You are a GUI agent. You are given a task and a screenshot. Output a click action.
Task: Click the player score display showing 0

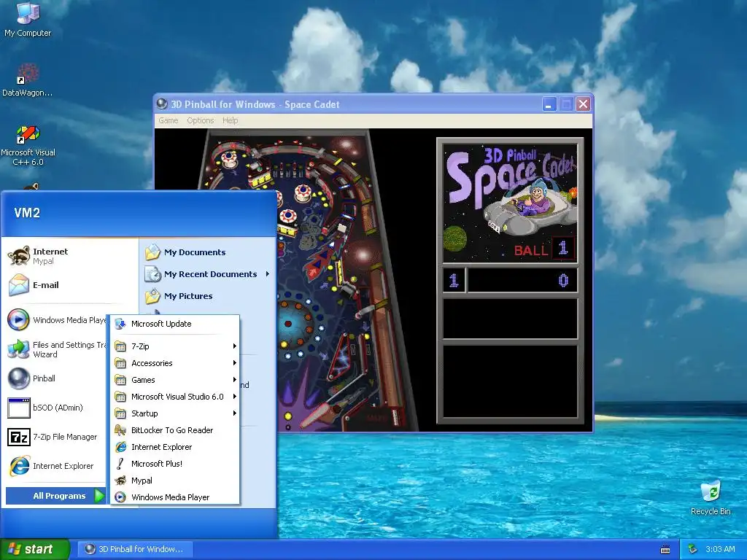(522, 280)
